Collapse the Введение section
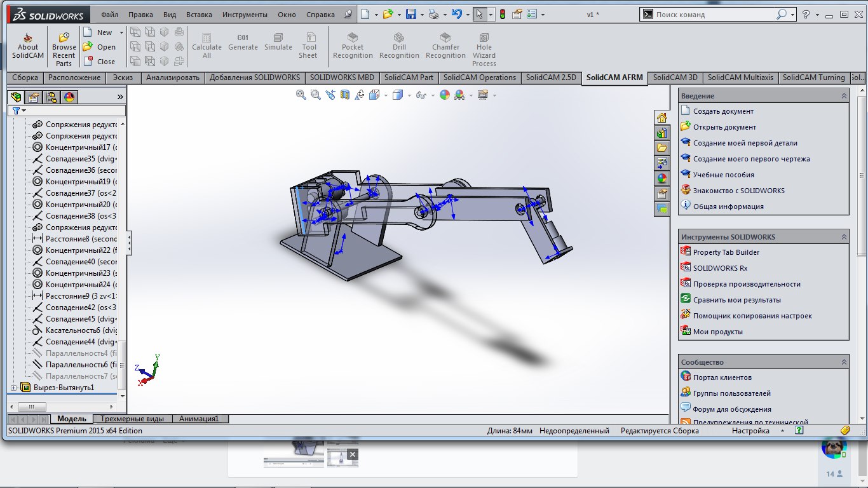 tap(844, 96)
